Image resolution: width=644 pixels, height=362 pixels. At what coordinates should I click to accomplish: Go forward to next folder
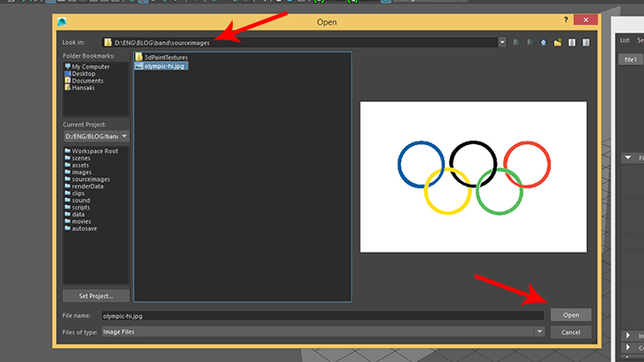pyautogui.click(x=530, y=42)
